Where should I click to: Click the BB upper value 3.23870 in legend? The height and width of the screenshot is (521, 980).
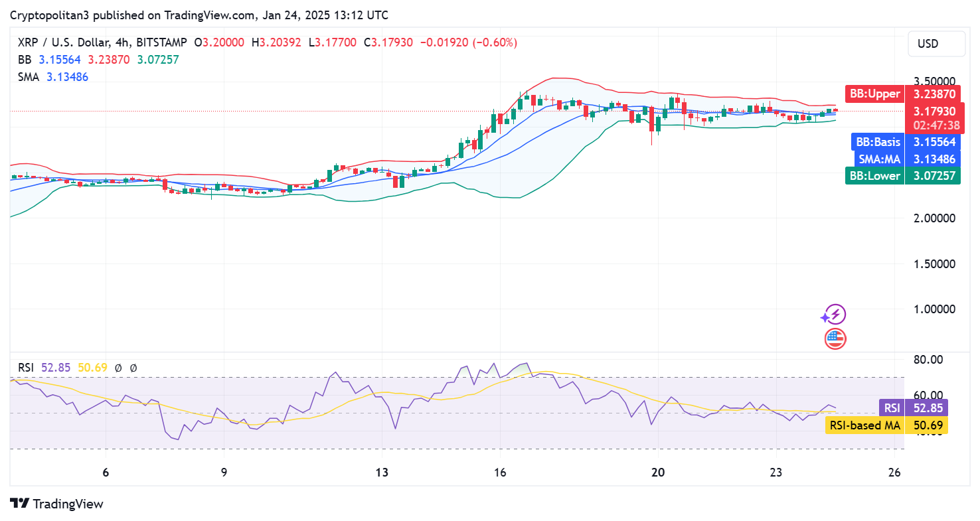click(109, 60)
